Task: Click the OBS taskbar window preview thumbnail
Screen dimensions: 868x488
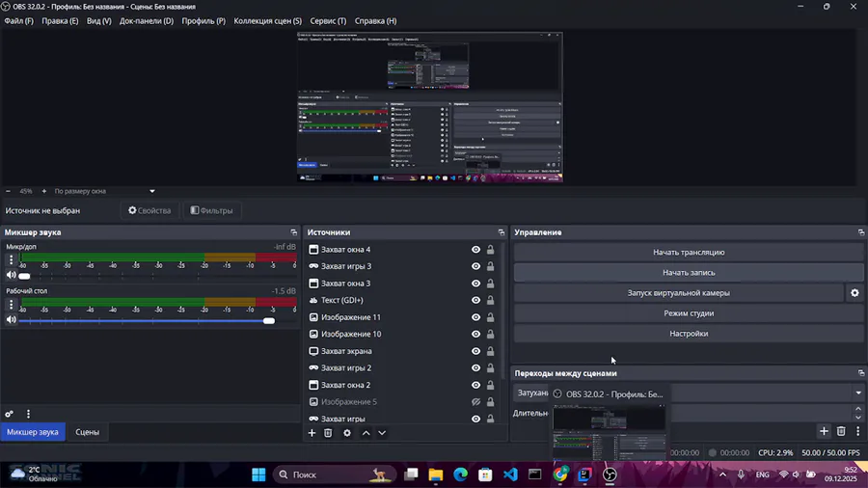Action: 609,432
